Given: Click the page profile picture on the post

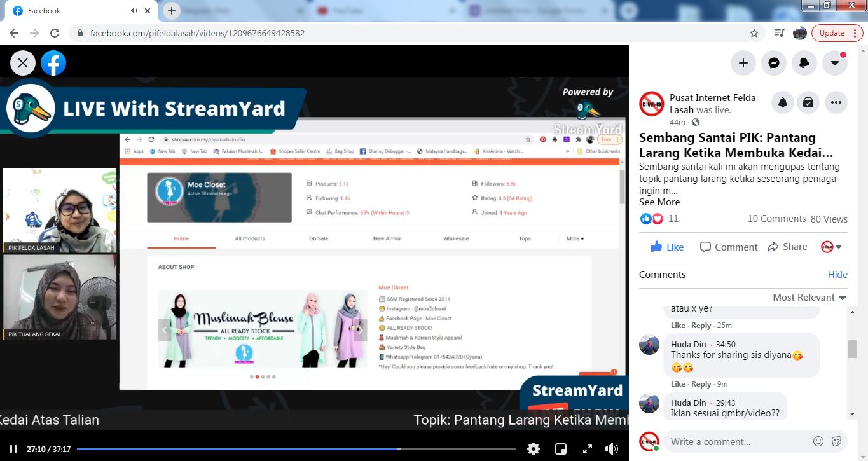Looking at the screenshot, I should [651, 104].
